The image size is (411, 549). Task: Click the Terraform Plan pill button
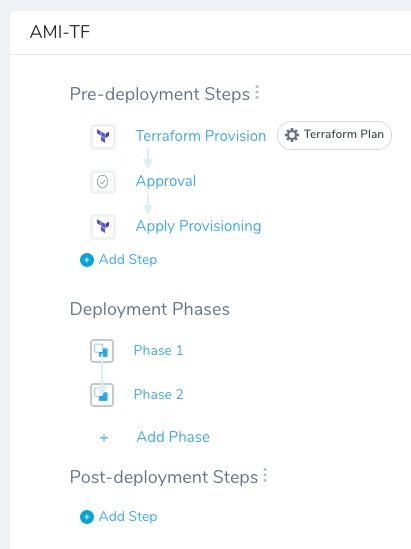pos(334,135)
